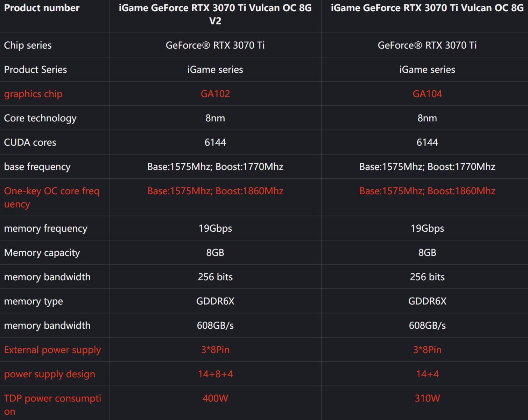Select the Vulcan OC 8G V2 column header
528x420 pixels.
point(215,14)
